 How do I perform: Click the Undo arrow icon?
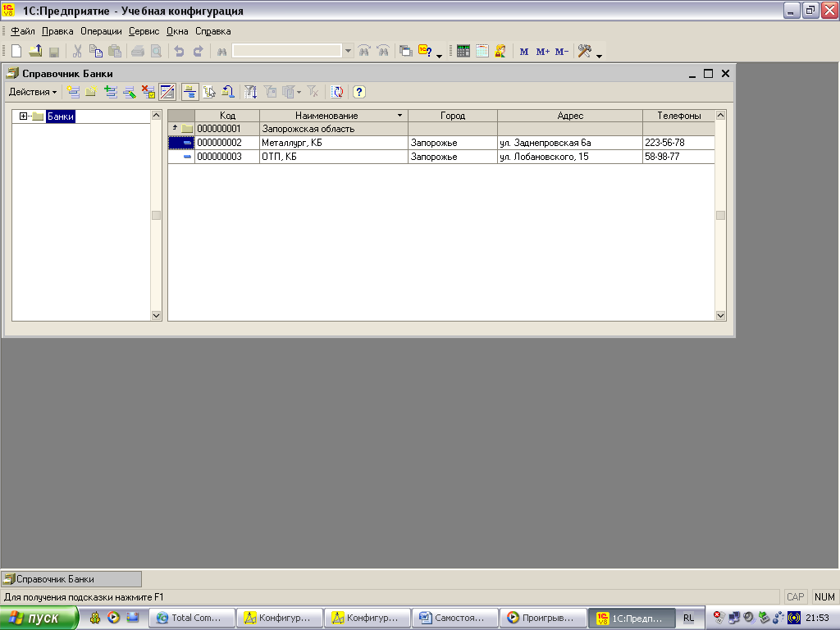pyautogui.click(x=180, y=52)
